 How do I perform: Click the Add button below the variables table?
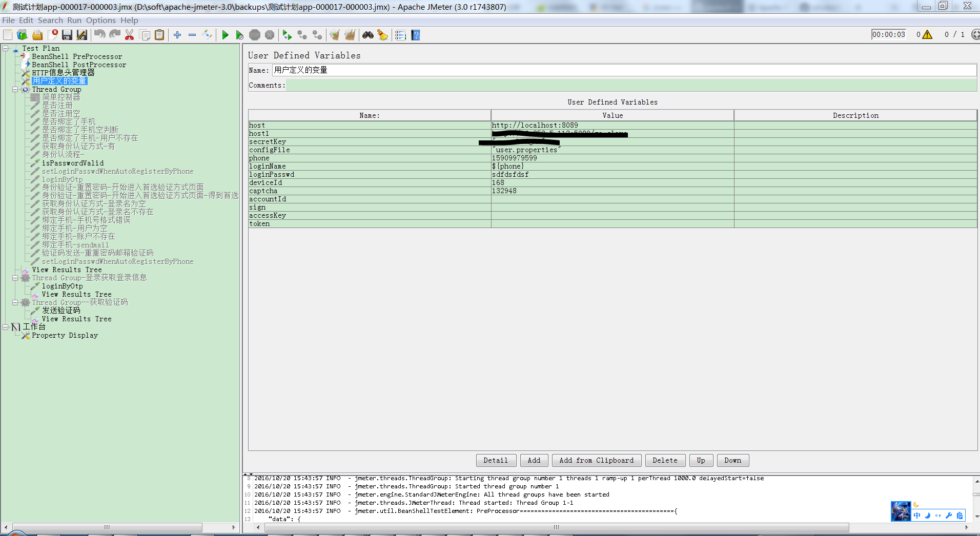(x=534, y=460)
